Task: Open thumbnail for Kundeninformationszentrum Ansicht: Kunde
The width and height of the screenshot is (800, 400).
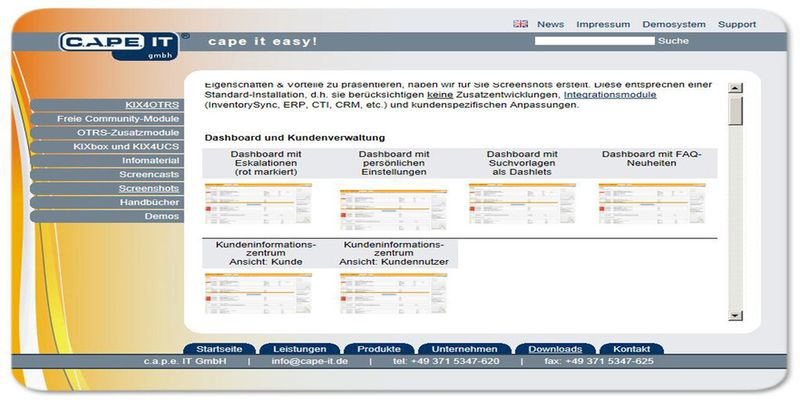Action: tap(258, 293)
